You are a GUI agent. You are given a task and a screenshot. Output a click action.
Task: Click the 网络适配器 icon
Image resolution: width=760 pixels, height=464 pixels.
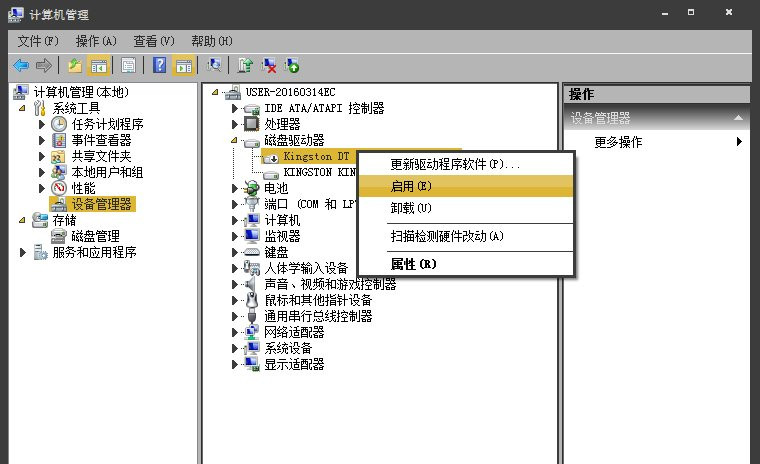(252, 332)
